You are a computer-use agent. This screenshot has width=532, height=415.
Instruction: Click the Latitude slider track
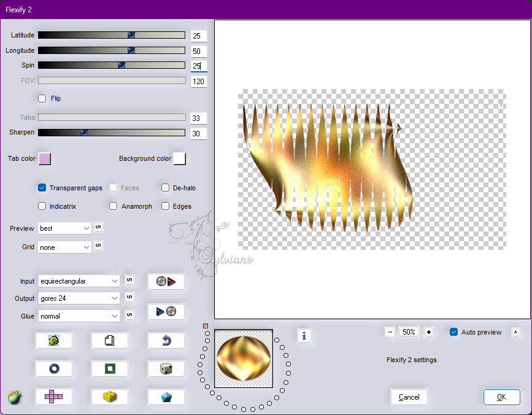point(112,35)
